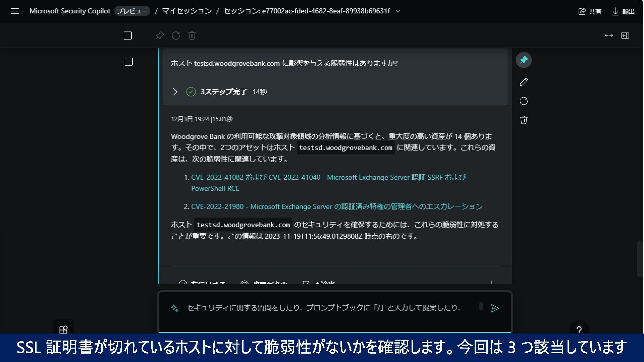Check the select-all checkbox in toolbar
The height and width of the screenshot is (362, 644).
pos(128,36)
